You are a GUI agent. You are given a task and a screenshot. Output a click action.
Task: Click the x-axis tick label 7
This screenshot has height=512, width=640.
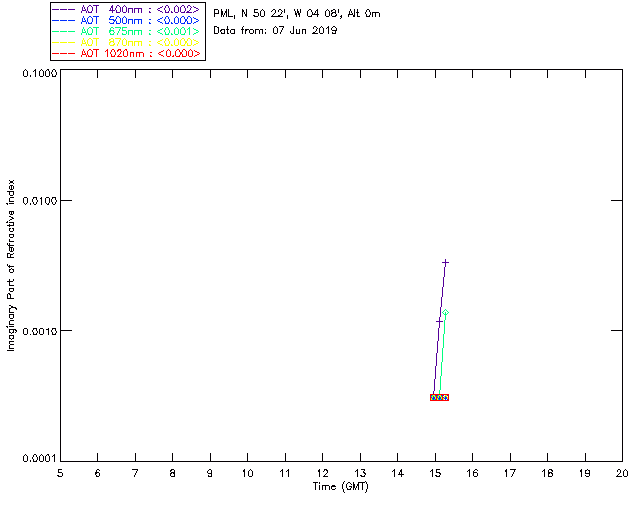135,473
